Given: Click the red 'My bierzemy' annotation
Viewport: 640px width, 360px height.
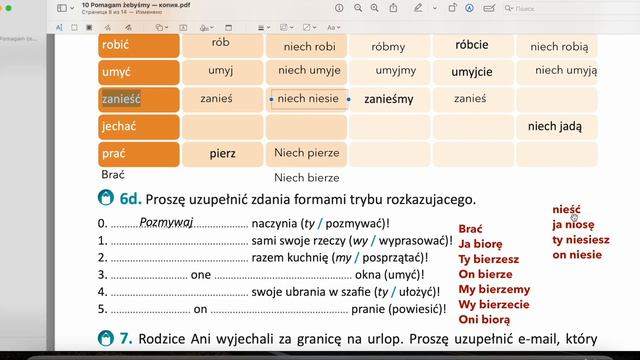Looking at the screenshot, I should pyautogui.click(x=494, y=289).
